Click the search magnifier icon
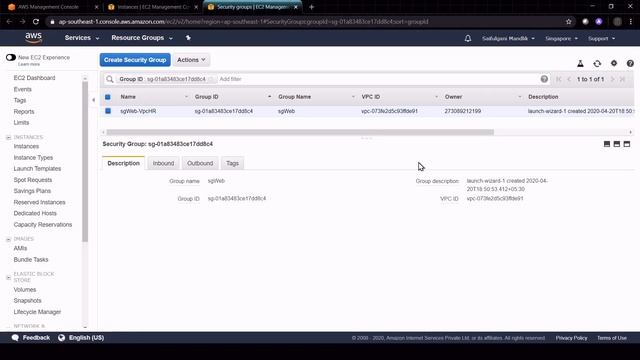640x360 pixels. pyautogui.click(x=109, y=79)
